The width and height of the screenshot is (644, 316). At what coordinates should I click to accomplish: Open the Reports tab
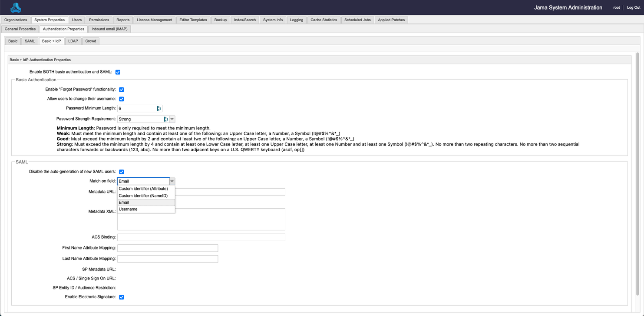click(123, 20)
